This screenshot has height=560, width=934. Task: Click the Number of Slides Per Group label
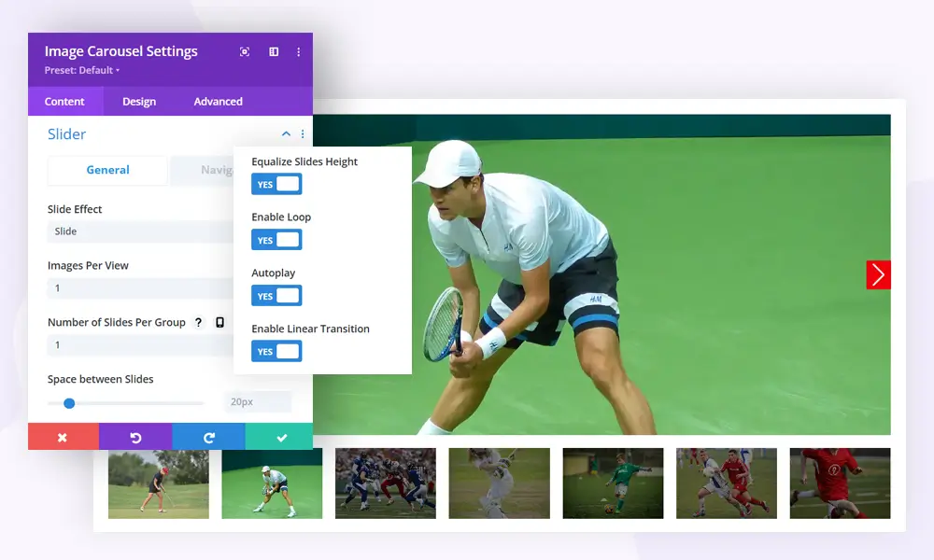click(117, 322)
